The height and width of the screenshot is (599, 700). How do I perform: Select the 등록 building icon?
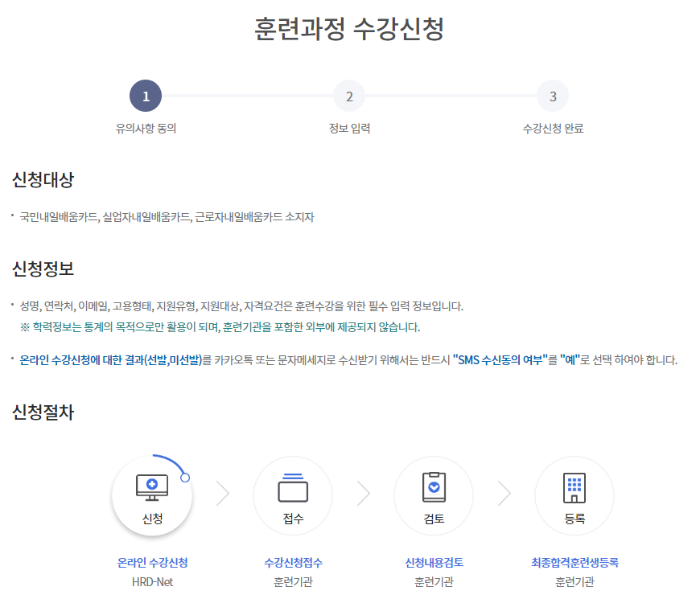pos(574,487)
